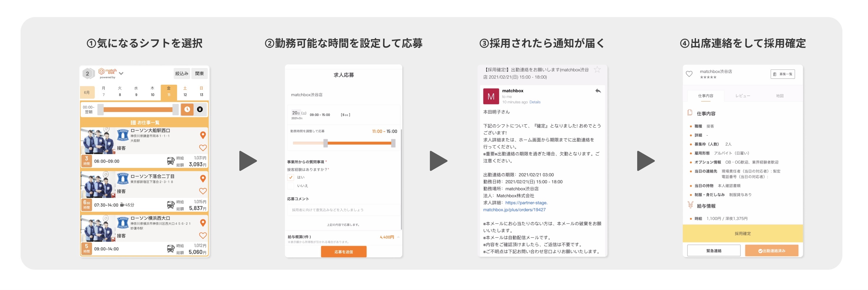Screen dimensions: 868x290
Task: Click the left handle of 勤務時間 slider
Action: 325,143
